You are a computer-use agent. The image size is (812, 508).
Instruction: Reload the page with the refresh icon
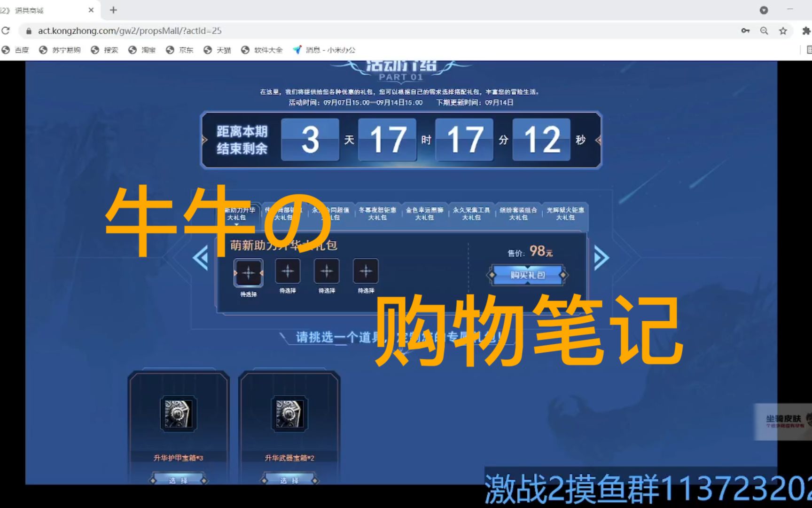click(6, 31)
